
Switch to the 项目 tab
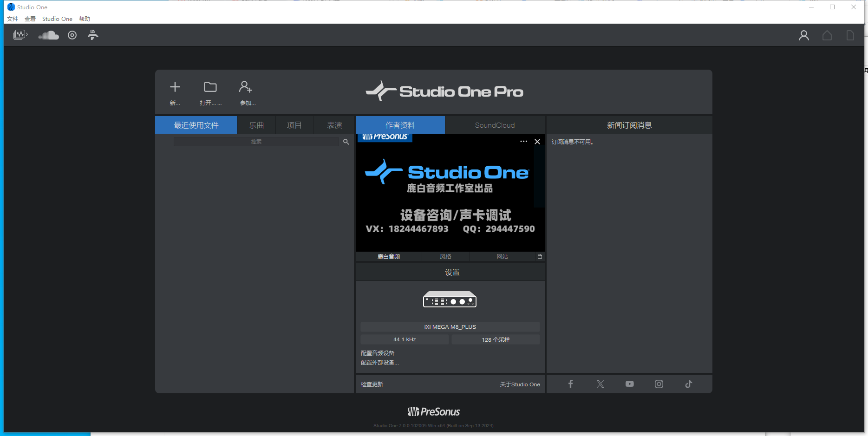click(294, 125)
